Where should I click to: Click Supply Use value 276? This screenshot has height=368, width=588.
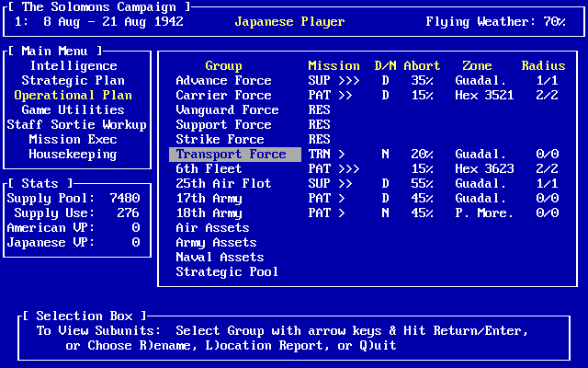click(129, 213)
